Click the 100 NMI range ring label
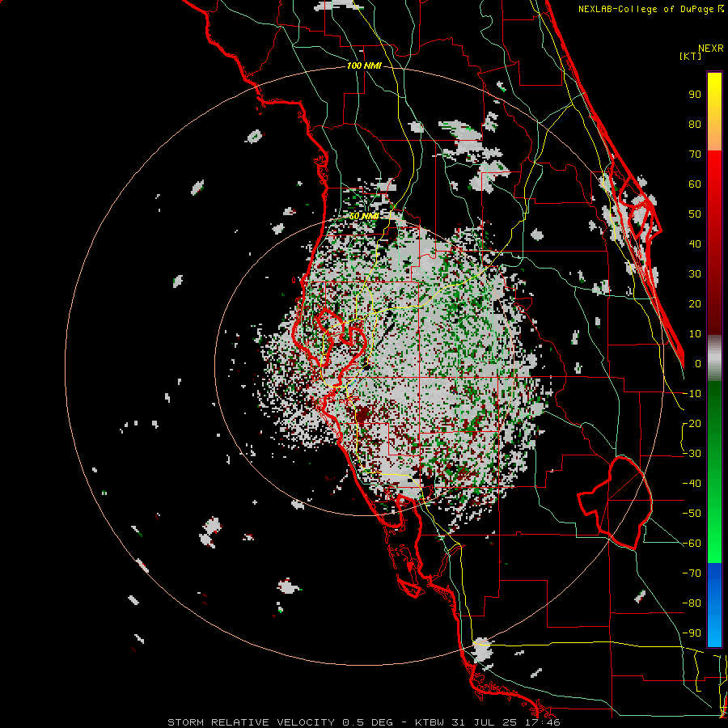Image resolution: width=728 pixels, height=728 pixels. [x=364, y=66]
